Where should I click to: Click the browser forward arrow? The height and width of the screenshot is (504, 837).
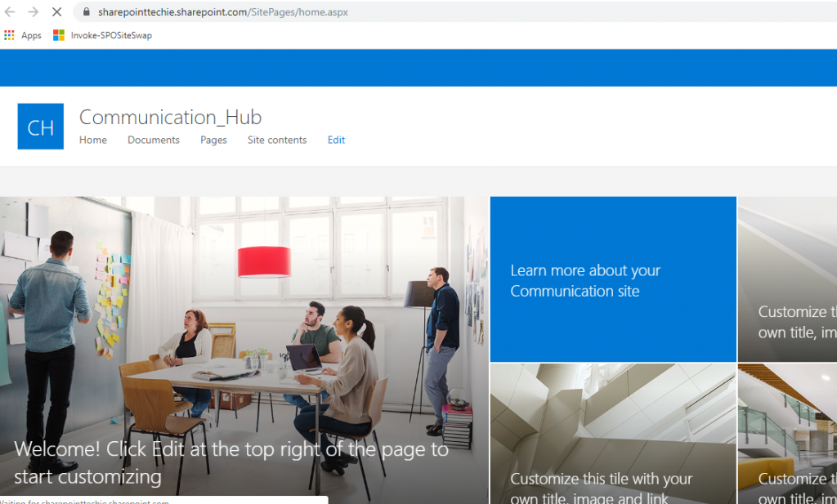33,12
